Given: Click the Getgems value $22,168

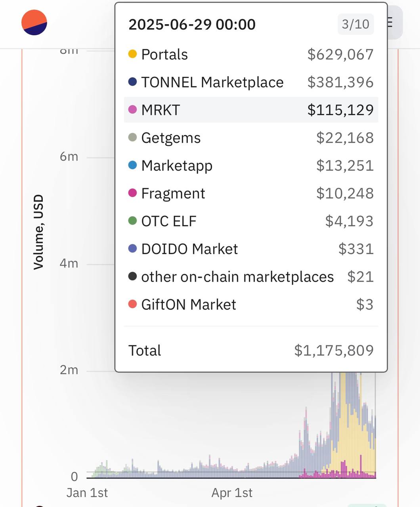Looking at the screenshot, I should pyautogui.click(x=345, y=138).
